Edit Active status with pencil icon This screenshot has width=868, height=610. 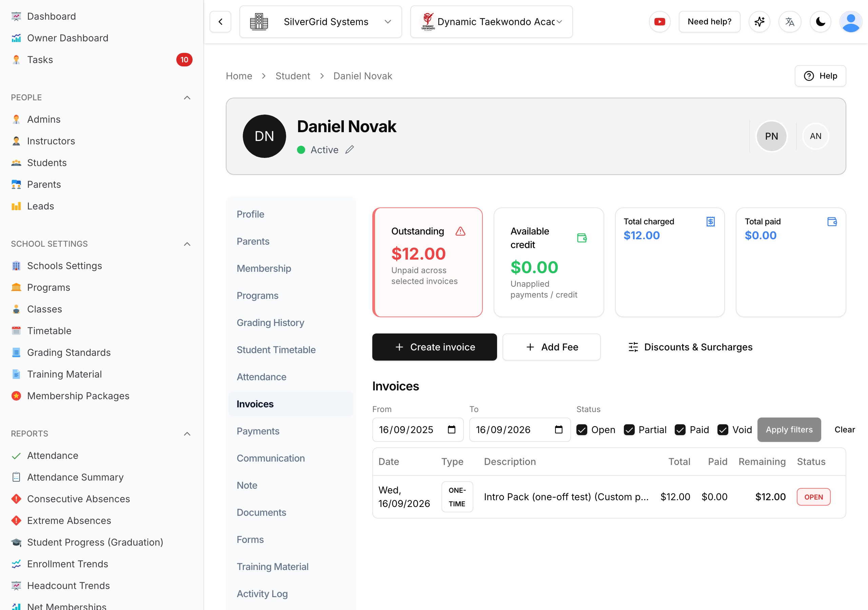pos(350,150)
